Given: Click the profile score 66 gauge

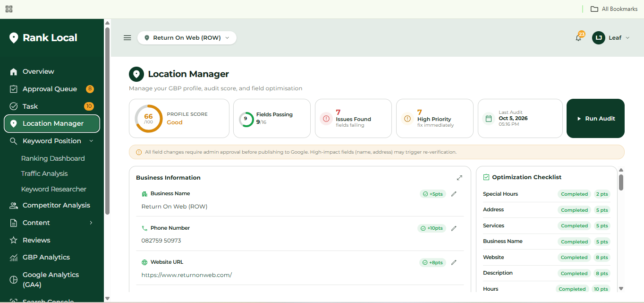Looking at the screenshot, I should tap(149, 119).
